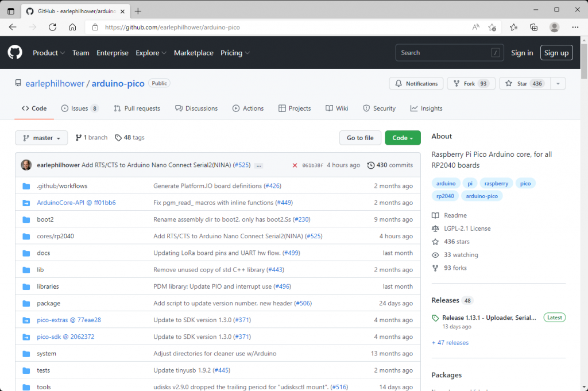The width and height of the screenshot is (588, 391).
Task: Switch to the Discussions tab
Action: tap(196, 109)
